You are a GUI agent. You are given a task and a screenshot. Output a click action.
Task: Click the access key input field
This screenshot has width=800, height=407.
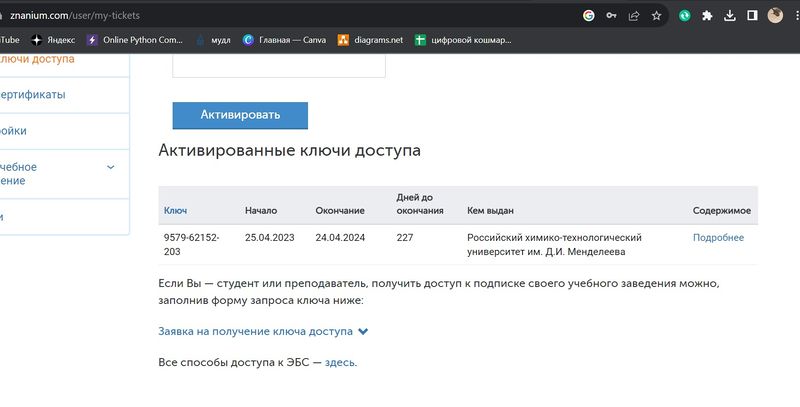point(279,66)
